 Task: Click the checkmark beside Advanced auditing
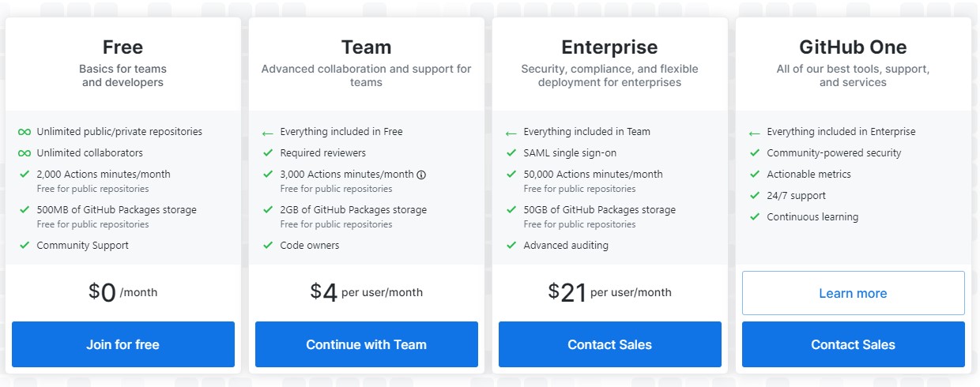point(511,245)
